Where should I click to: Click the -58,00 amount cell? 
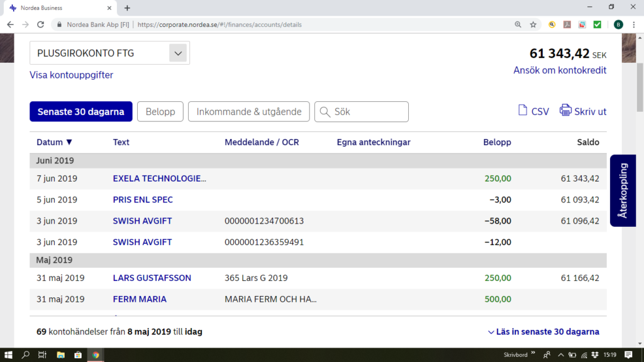click(498, 221)
